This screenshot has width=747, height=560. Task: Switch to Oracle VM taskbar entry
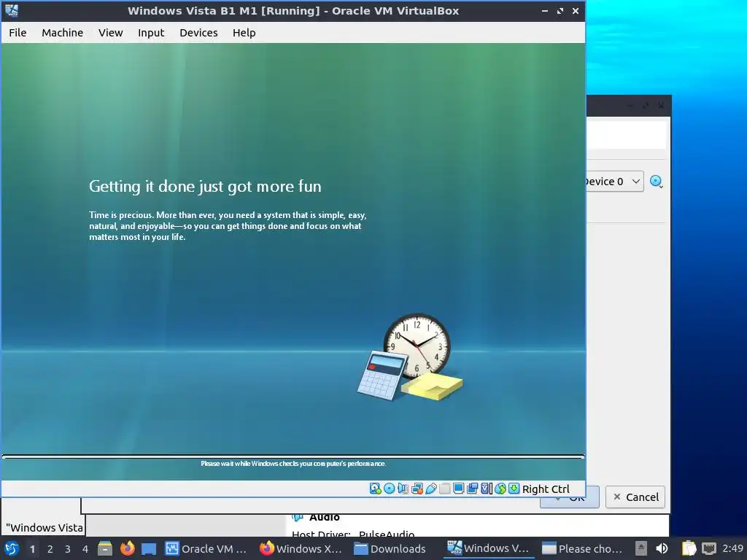(206, 548)
